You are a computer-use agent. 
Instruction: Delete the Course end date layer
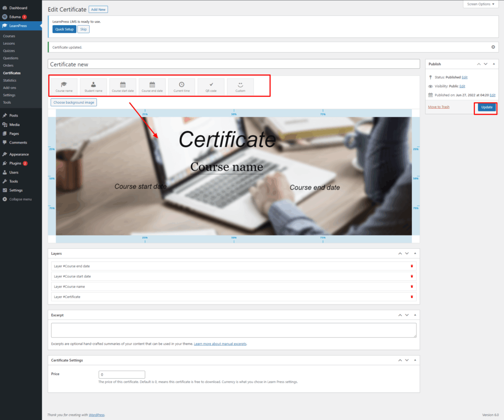tap(412, 266)
